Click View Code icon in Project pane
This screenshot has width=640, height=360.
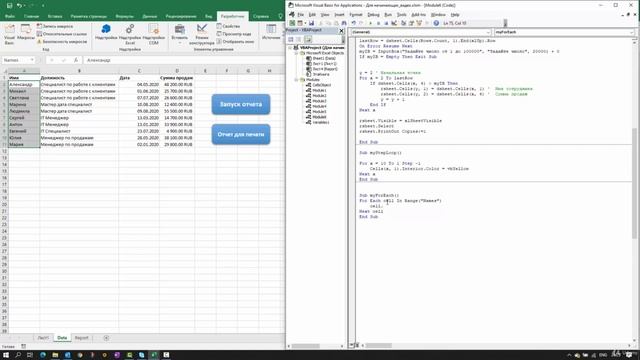[291, 40]
